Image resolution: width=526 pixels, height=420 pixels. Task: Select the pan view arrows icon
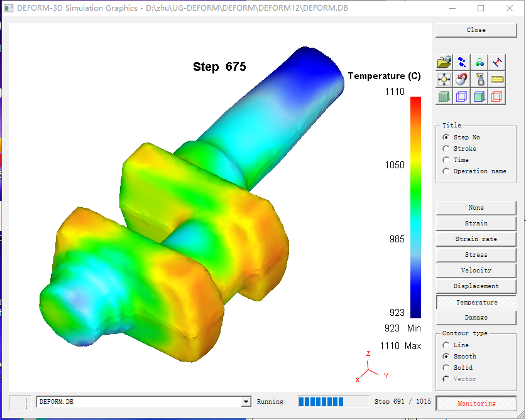444,79
